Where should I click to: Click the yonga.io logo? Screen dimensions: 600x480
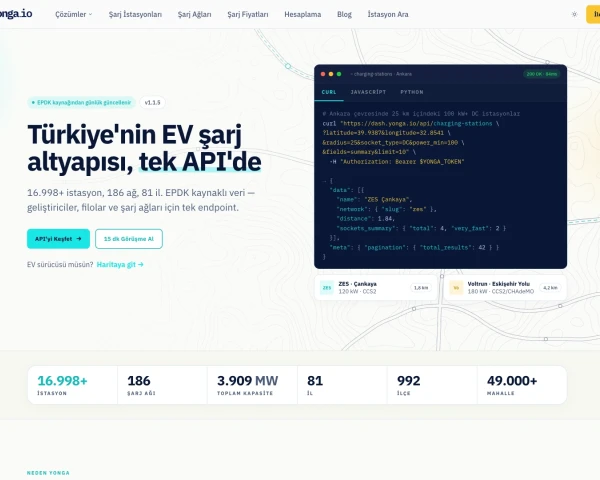pyautogui.click(x=15, y=14)
